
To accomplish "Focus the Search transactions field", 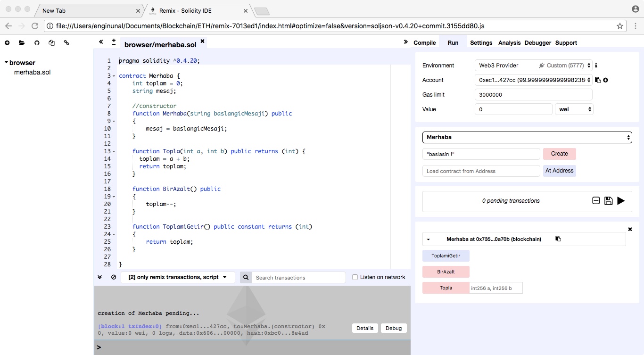I will 299,278.
